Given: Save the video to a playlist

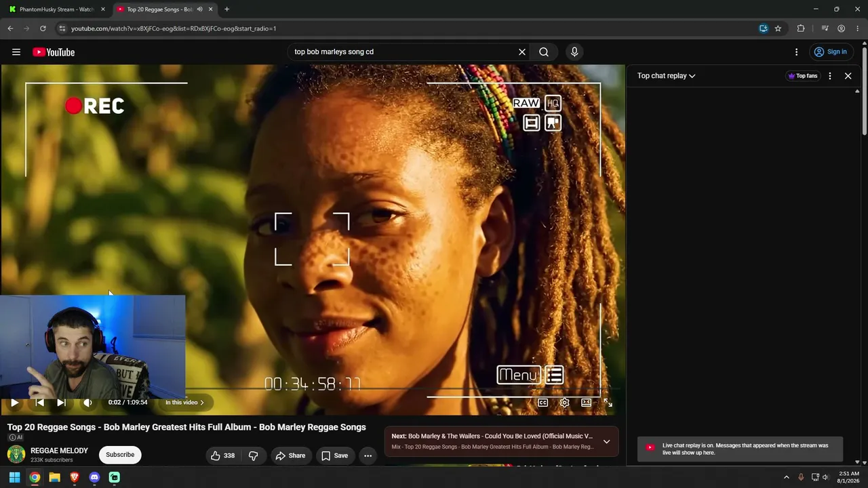Looking at the screenshot, I should (334, 455).
